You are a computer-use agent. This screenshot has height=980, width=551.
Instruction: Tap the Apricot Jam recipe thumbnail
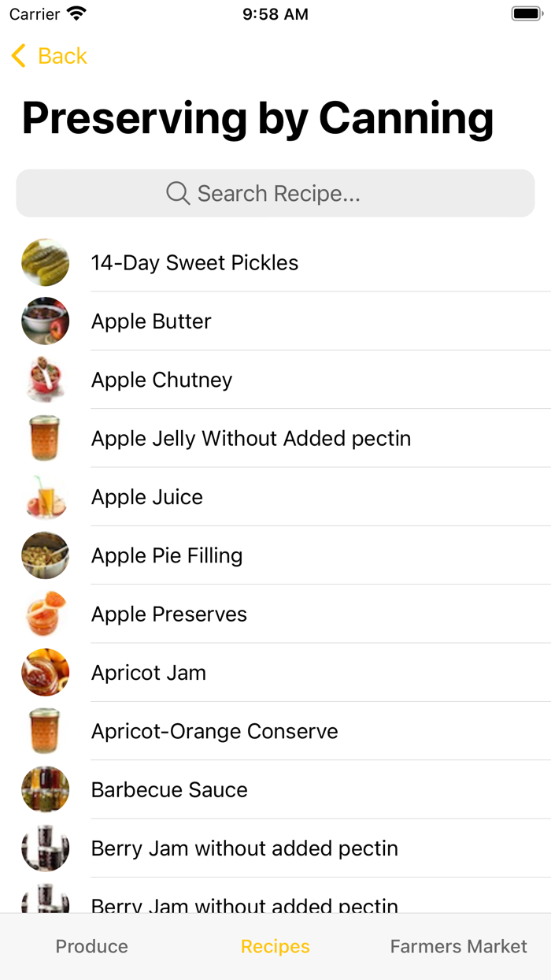click(x=45, y=672)
